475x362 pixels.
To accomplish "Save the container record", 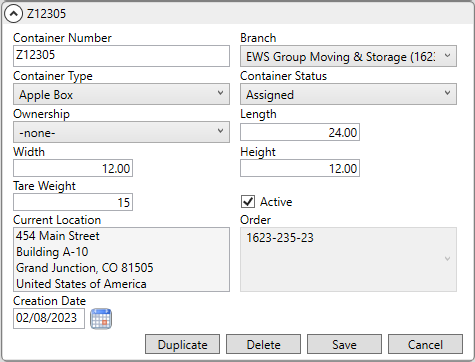I will 344,344.
